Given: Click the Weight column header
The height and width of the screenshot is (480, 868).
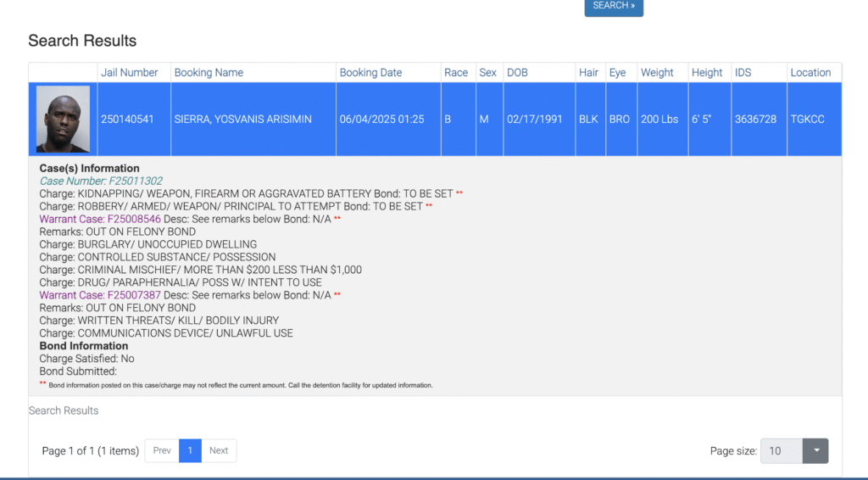Looking at the screenshot, I should click(657, 73).
